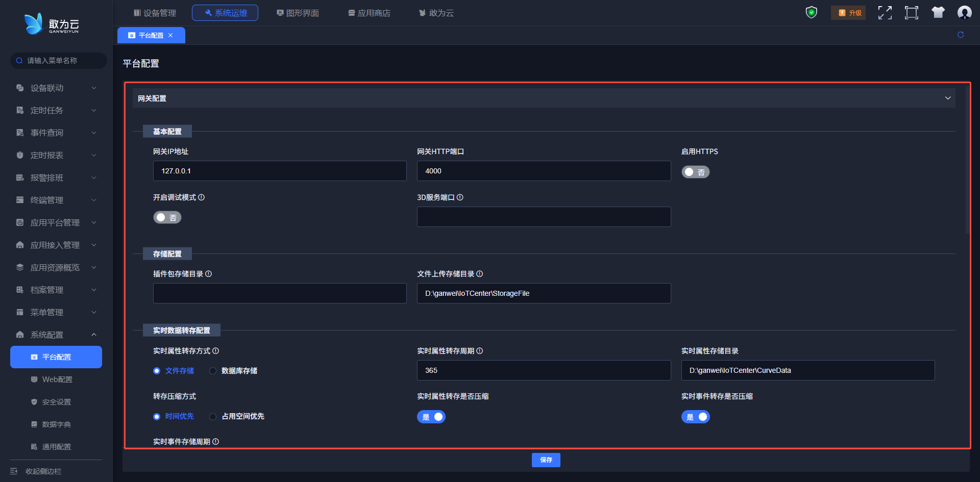Enable the 启用HTTPS toggle switch
The width and height of the screenshot is (980, 482).
[695, 172]
